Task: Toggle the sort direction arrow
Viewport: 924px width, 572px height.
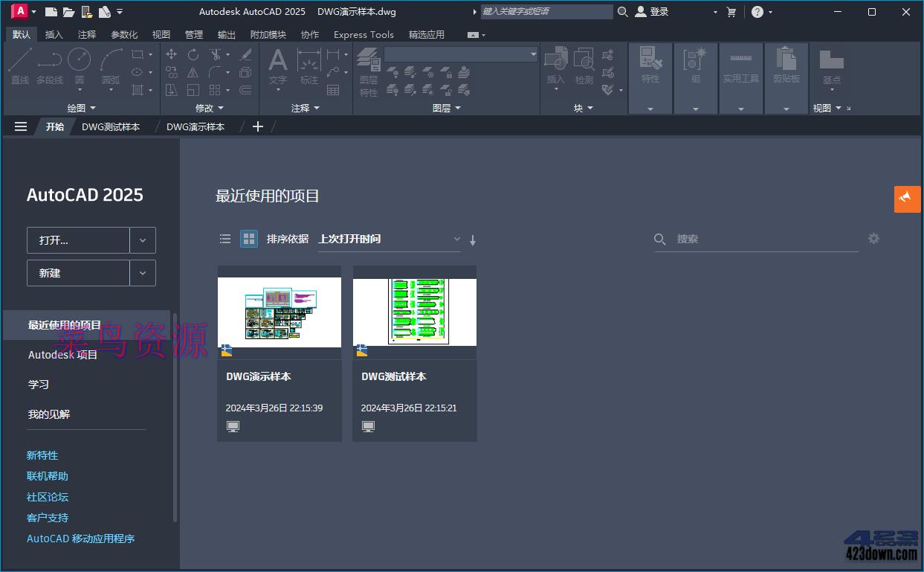Action: coord(473,240)
